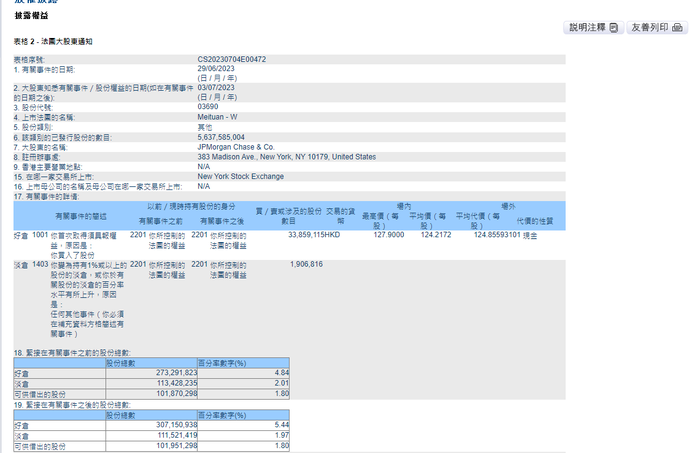Click 有關事件的描述 column header

[81, 216]
